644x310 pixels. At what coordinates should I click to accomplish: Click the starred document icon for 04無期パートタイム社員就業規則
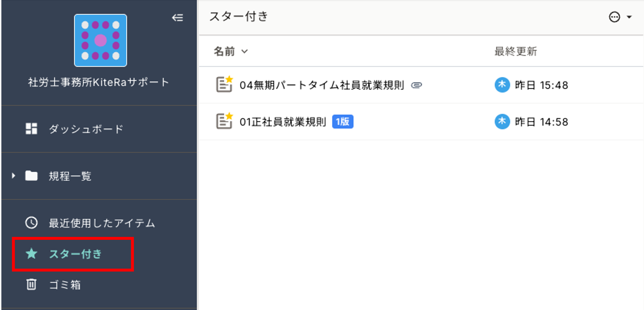[x=224, y=84]
